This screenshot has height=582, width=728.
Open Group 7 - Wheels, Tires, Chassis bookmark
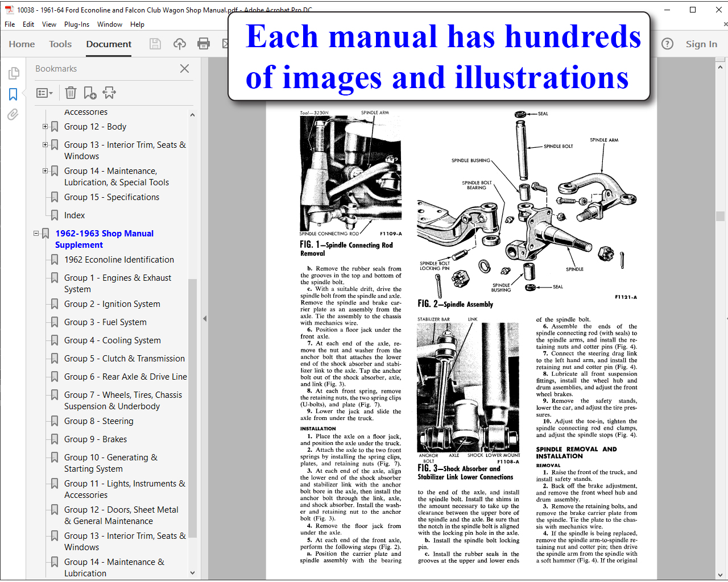click(x=123, y=401)
